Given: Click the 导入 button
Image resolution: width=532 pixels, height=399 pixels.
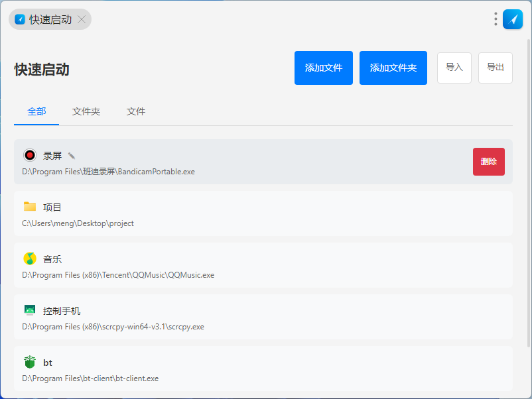Looking at the screenshot, I should click(454, 68).
